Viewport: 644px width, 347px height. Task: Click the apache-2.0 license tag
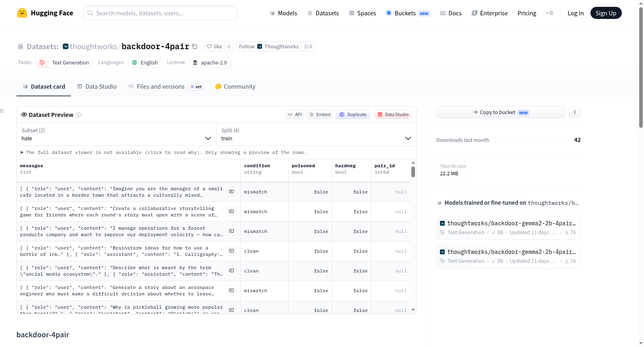tap(210, 62)
